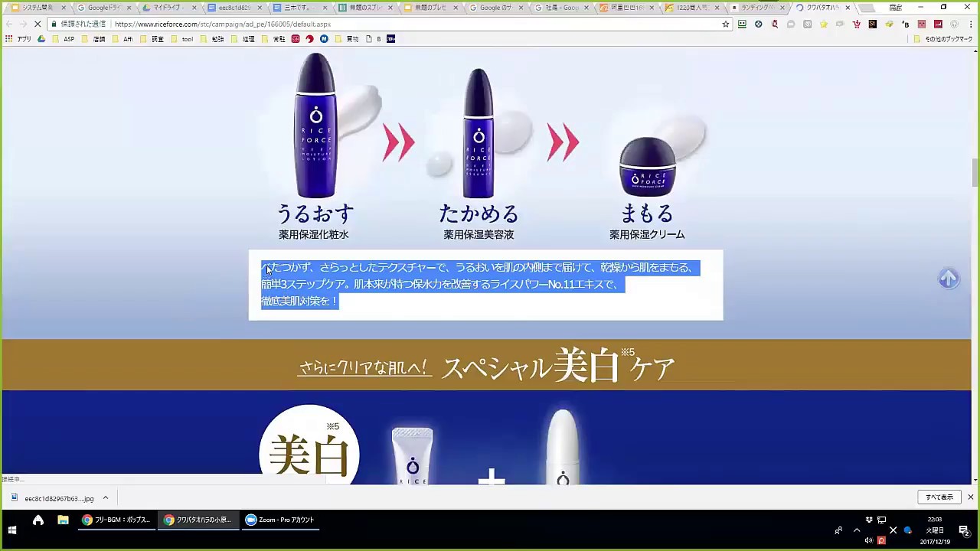Open File Explorer from the taskbar
980x551 pixels.
click(63, 520)
